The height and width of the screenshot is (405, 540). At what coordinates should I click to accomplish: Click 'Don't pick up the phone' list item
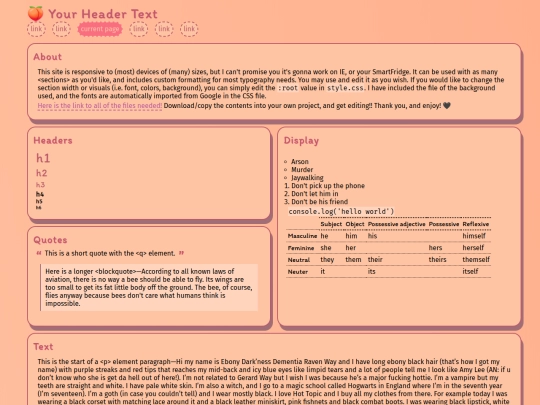click(x=328, y=186)
